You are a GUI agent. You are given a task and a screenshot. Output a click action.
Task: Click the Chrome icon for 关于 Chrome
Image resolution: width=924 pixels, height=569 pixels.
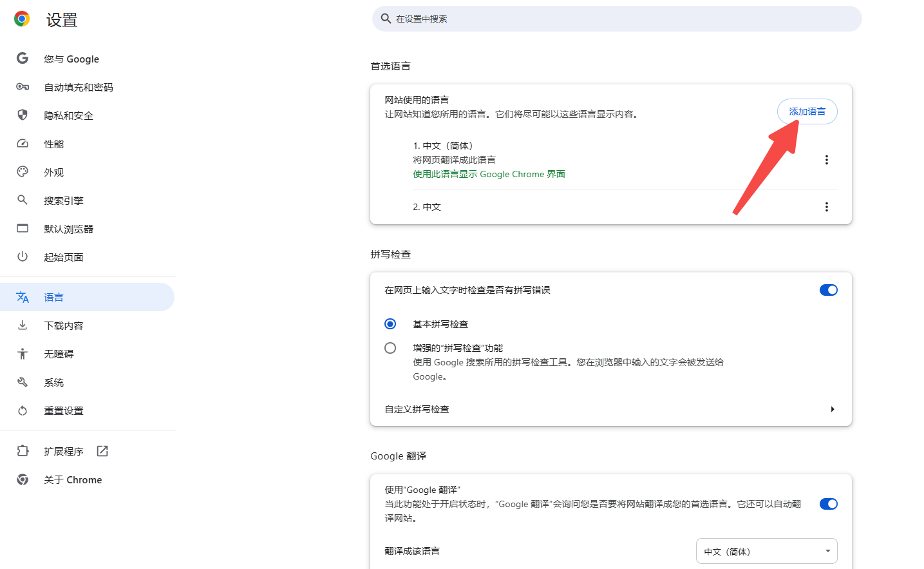coord(23,479)
